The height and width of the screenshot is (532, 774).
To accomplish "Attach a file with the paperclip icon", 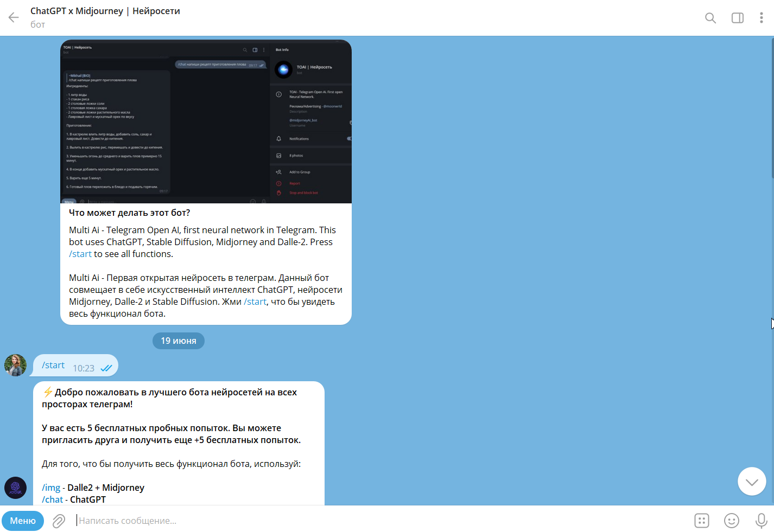I will [x=59, y=521].
